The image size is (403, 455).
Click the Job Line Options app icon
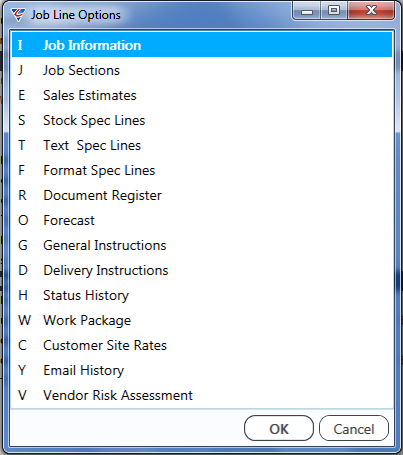pos(18,15)
